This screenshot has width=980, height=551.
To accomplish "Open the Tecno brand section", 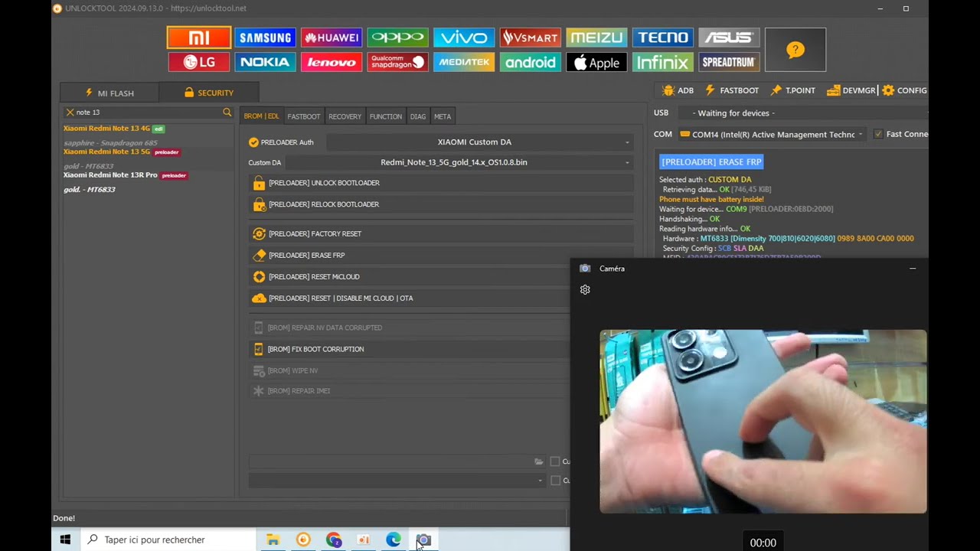I will tap(663, 37).
